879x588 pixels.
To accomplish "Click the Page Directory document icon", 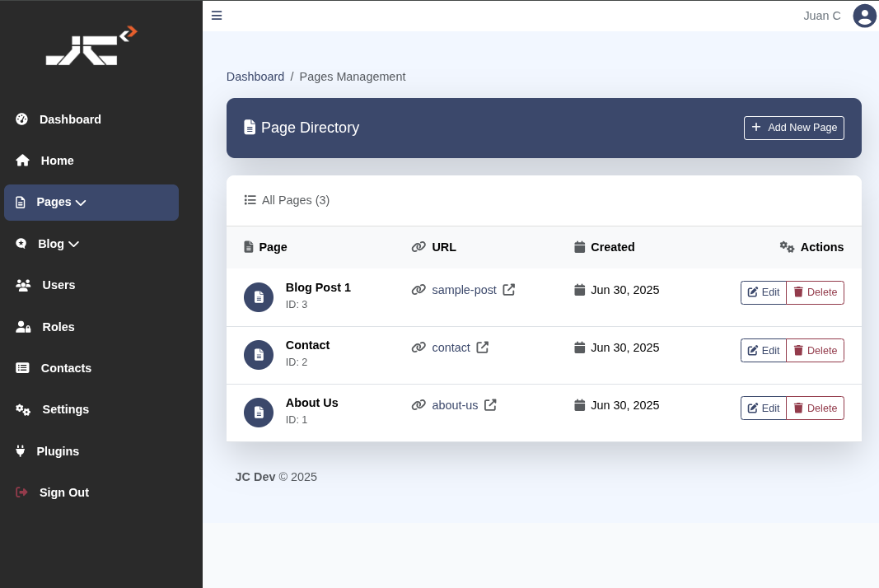I will (250, 128).
